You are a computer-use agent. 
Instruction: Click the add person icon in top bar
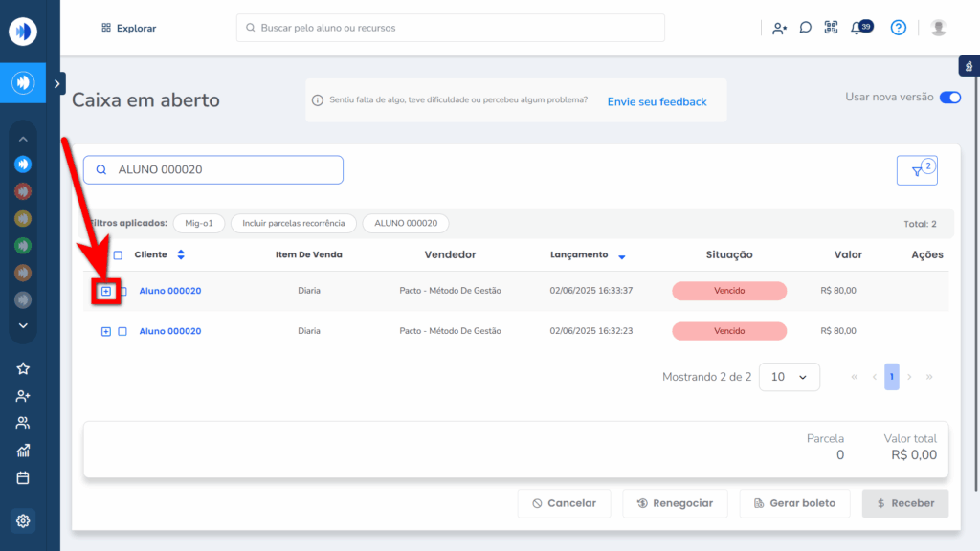(780, 28)
